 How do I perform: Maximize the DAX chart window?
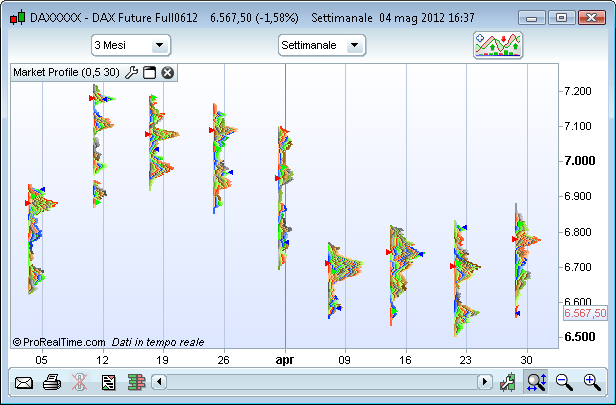pyautogui.click(x=561, y=18)
